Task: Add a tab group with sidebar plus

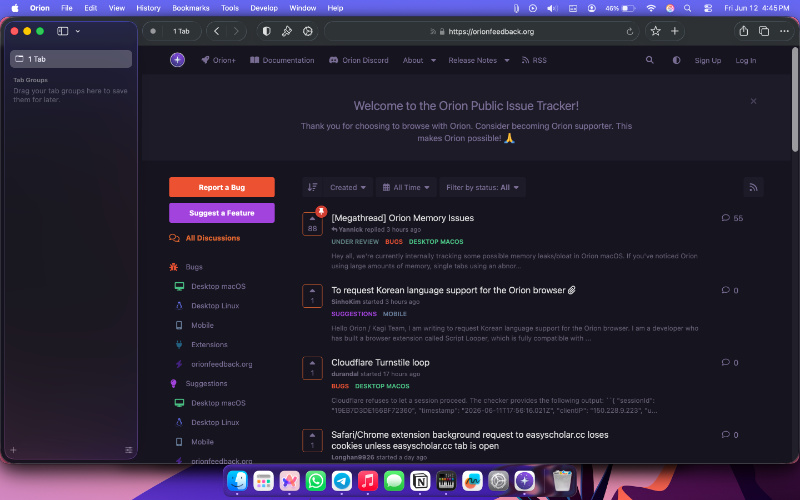Action: (x=13, y=450)
